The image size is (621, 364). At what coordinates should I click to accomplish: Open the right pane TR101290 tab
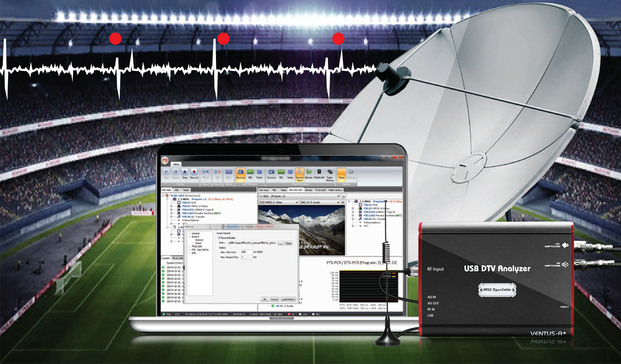pos(320,190)
